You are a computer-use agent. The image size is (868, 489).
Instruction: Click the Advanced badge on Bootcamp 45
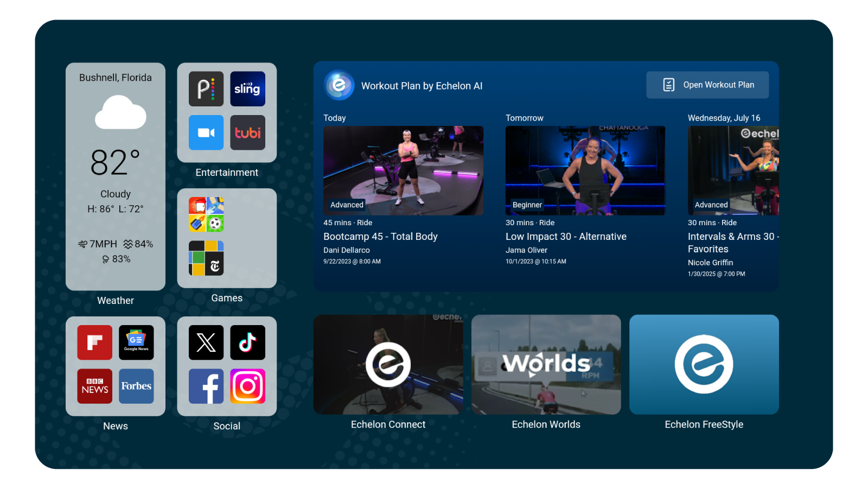347,205
